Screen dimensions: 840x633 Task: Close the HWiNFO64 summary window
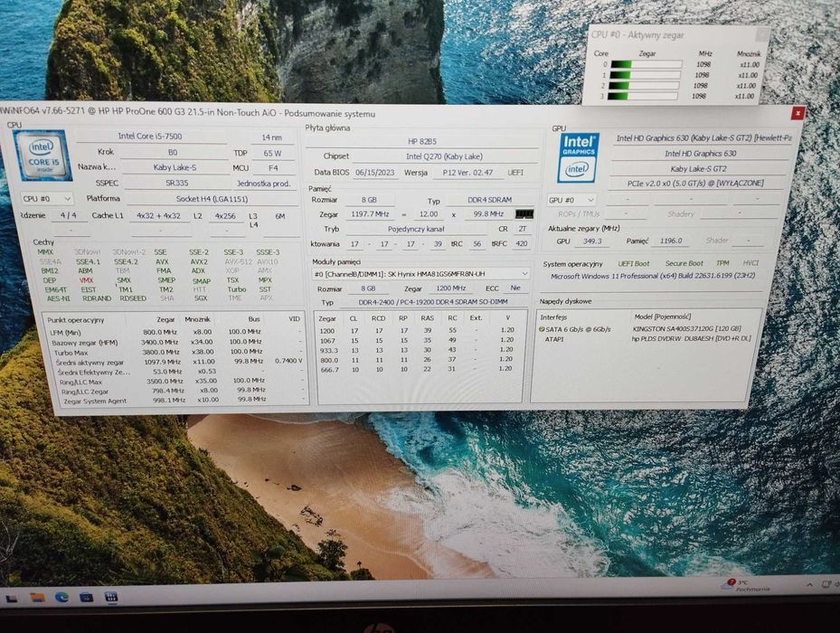(798, 113)
